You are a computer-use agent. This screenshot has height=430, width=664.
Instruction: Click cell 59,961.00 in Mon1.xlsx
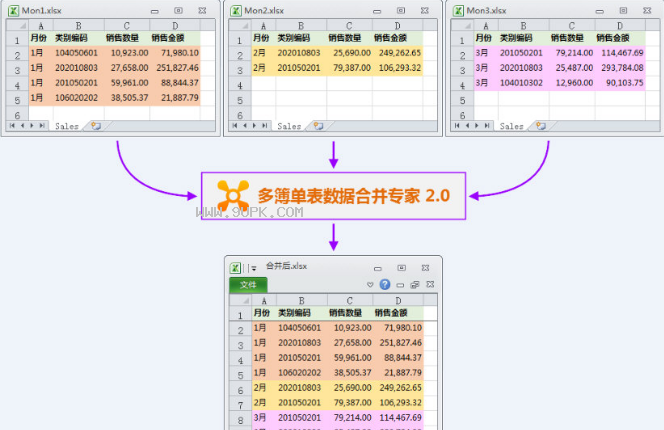click(x=129, y=83)
